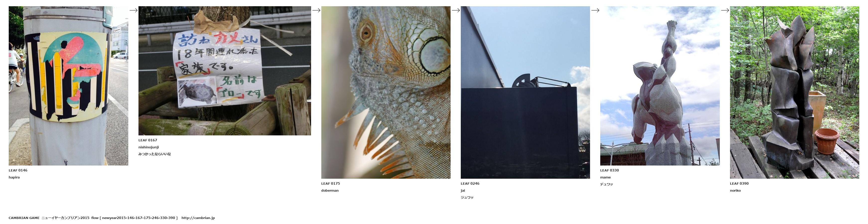Screen dimensions: 868x224
Task: Click the arrow before the forest sculpture photo
Action: click(x=725, y=10)
